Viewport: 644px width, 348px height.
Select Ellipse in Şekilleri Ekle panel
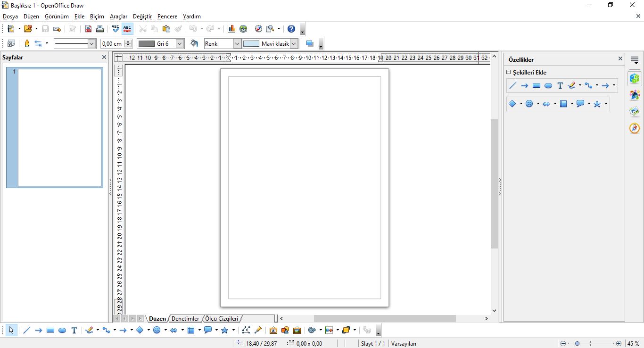coord(548,85)
